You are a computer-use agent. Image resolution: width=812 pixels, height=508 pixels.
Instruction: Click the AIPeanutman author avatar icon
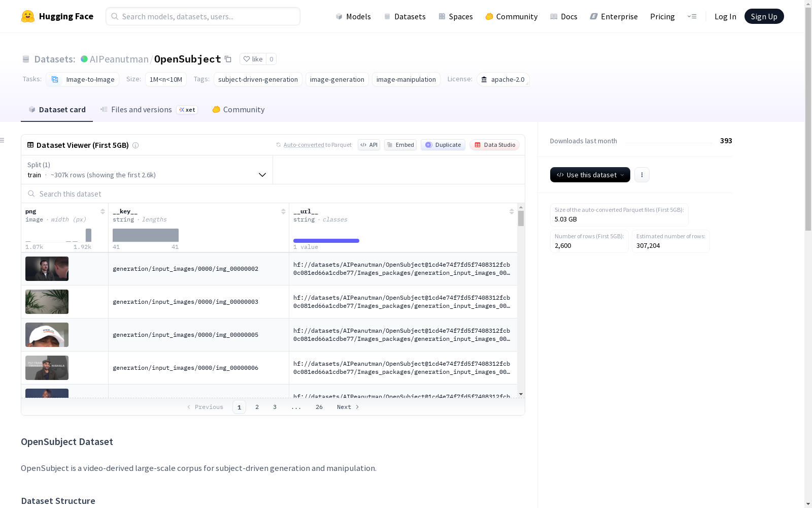coord(84,59)
